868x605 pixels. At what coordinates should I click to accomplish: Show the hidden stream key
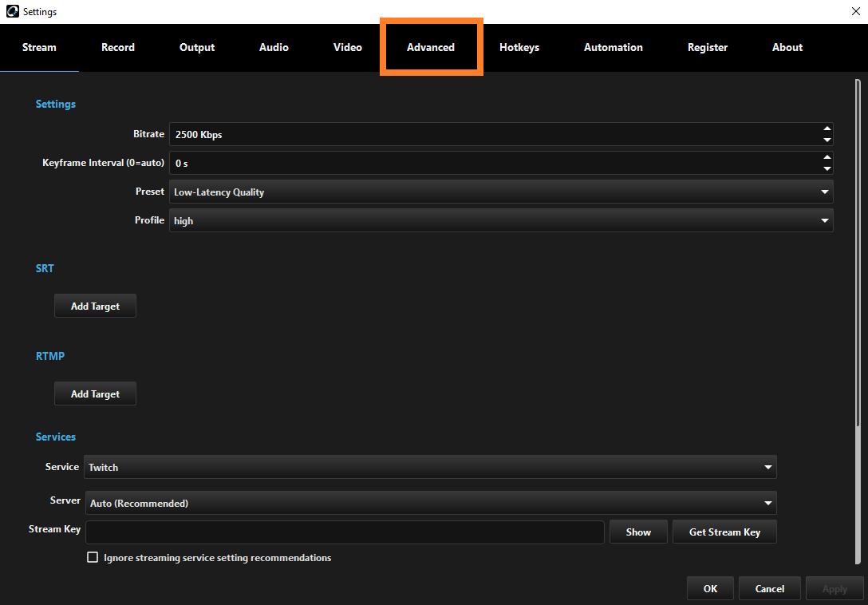coord(638,532)
